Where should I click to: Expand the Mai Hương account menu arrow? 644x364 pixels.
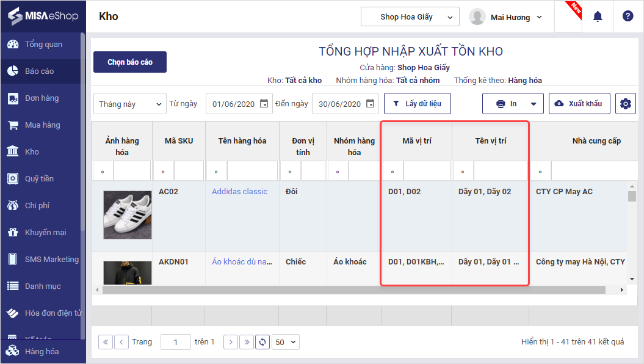point(539,17)
